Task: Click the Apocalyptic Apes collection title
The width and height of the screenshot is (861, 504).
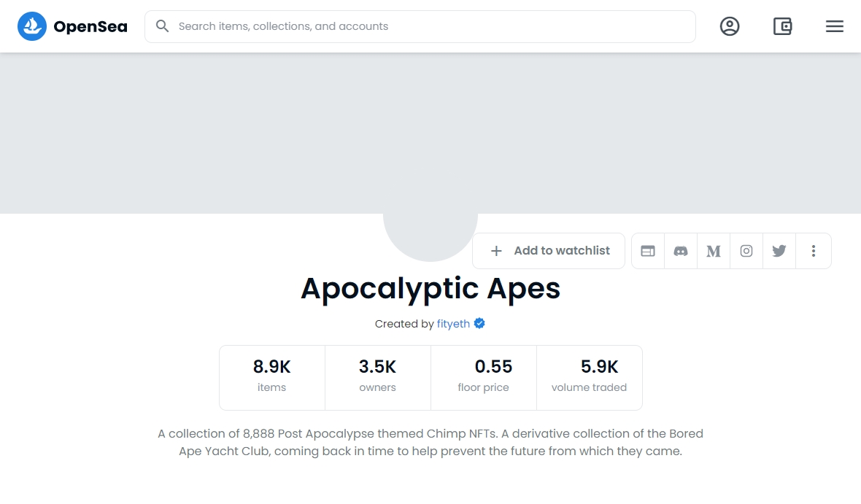Action: [430, 288]
